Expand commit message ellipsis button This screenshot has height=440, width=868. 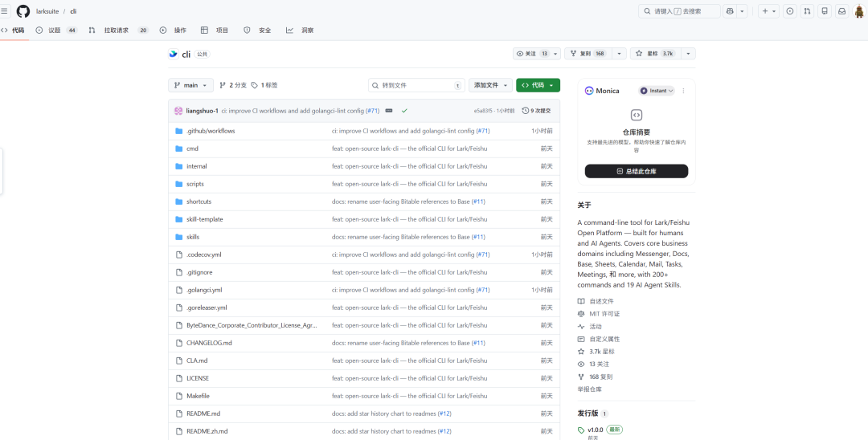tap(389, 111)
